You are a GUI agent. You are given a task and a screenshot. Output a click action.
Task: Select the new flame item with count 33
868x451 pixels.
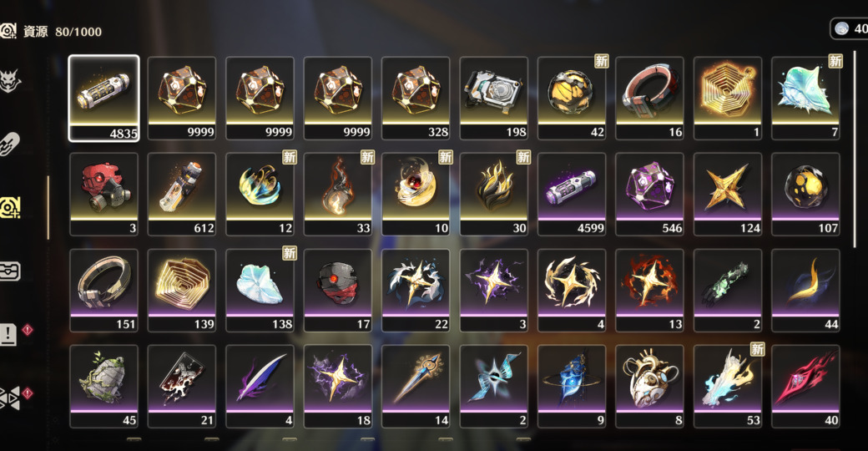338,195
